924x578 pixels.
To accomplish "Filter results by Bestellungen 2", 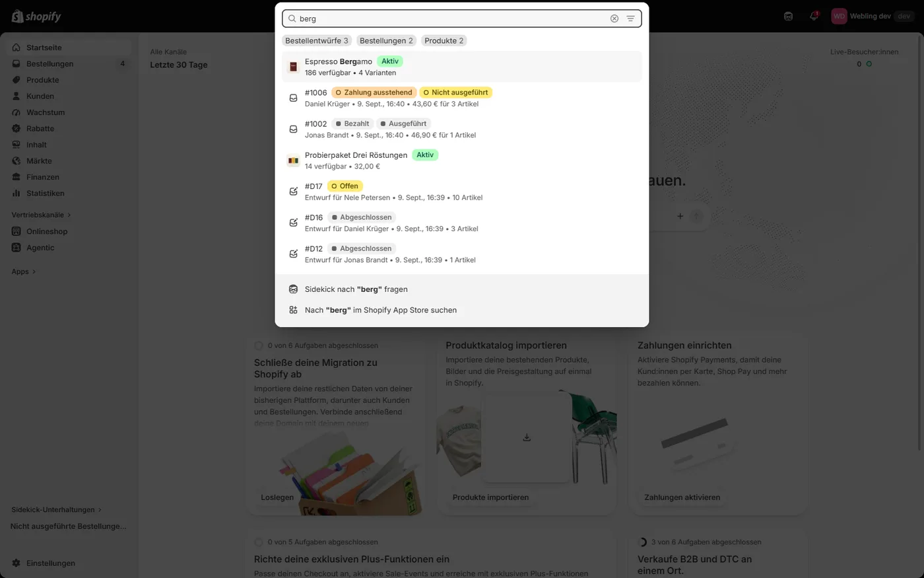I will pyautogui.click(x=386, y=41).
